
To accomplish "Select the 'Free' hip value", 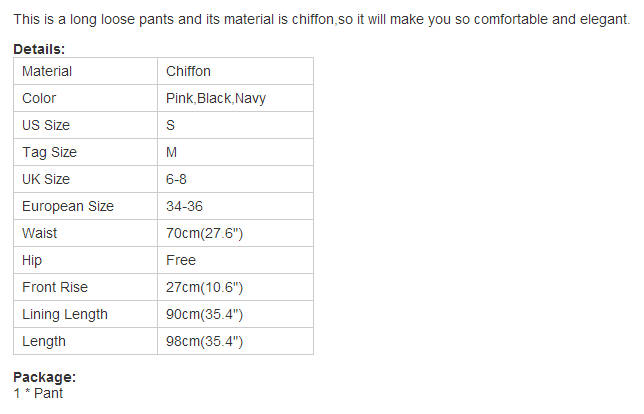I will (x=181, y=260).
